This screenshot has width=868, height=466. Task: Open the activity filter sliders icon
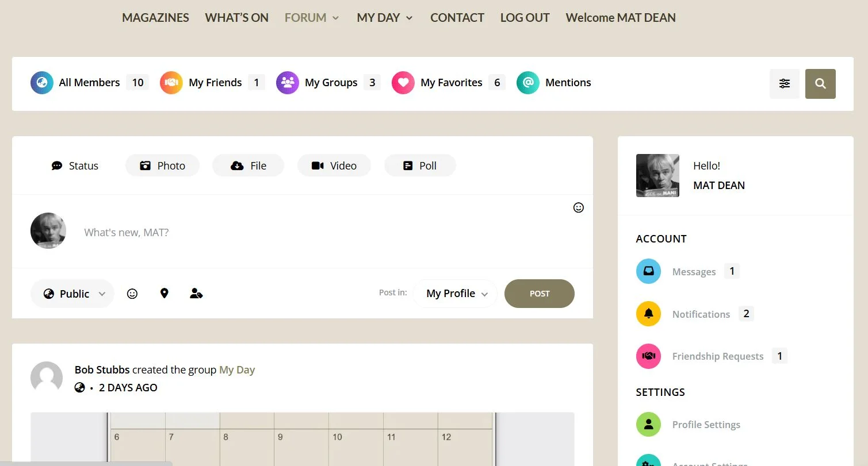click(x=784, y=84)
